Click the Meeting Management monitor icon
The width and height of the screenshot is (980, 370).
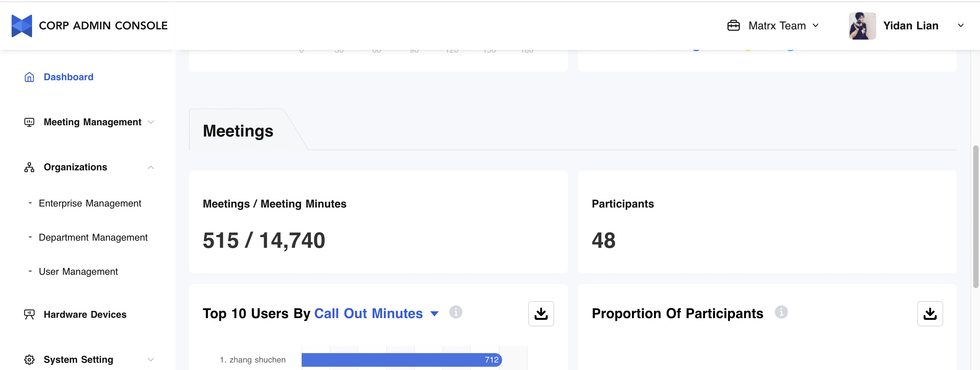point(29,122)
